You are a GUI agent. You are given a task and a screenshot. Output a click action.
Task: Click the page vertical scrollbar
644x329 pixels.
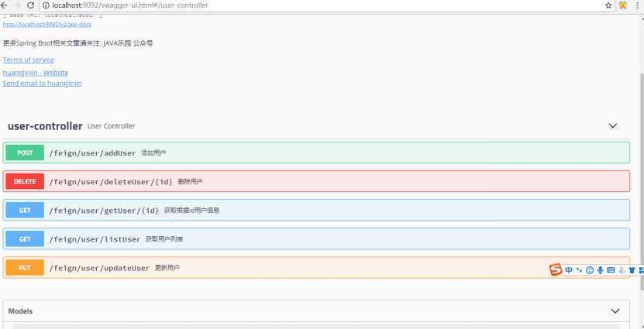(x=641, y=180)
